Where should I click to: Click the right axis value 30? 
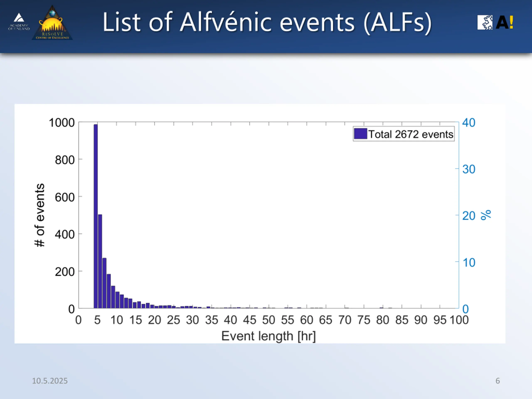(469, 169)
